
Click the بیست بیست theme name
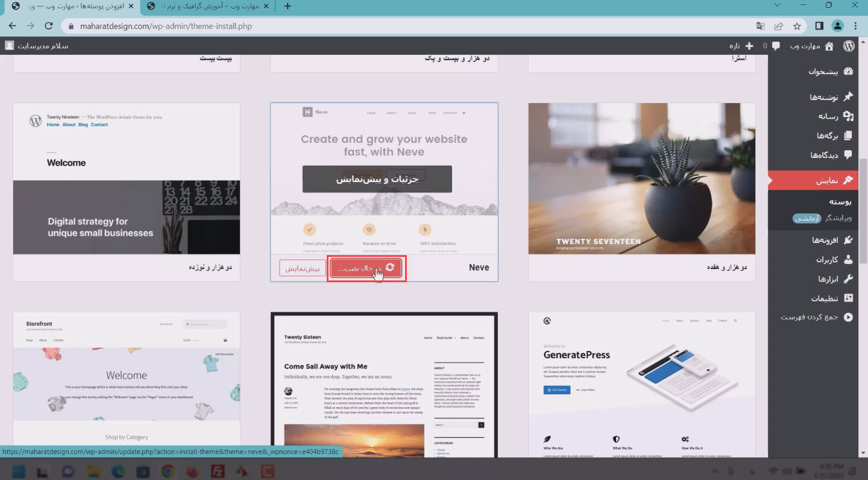(216, 58)
